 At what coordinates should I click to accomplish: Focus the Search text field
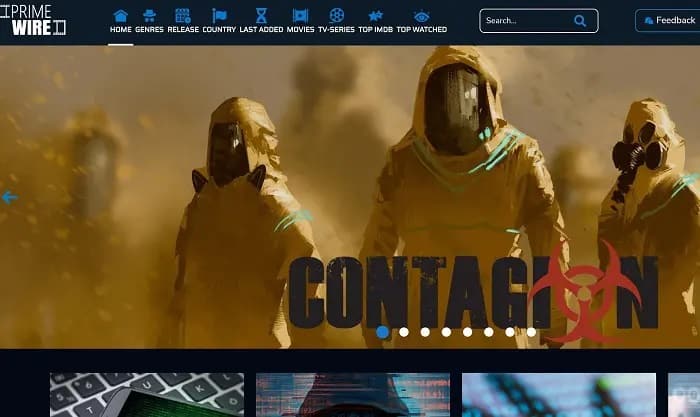tap(539, 21)
